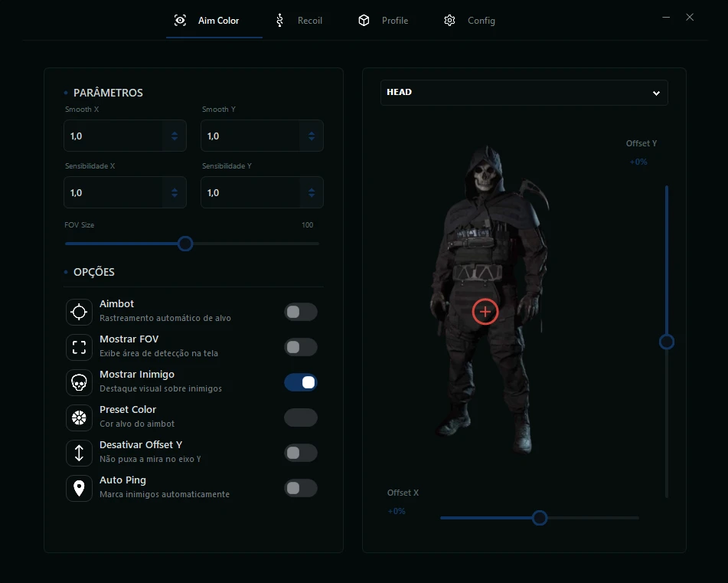
Task: Click the PARÂMETROS section heading
Action: [108, 93]
